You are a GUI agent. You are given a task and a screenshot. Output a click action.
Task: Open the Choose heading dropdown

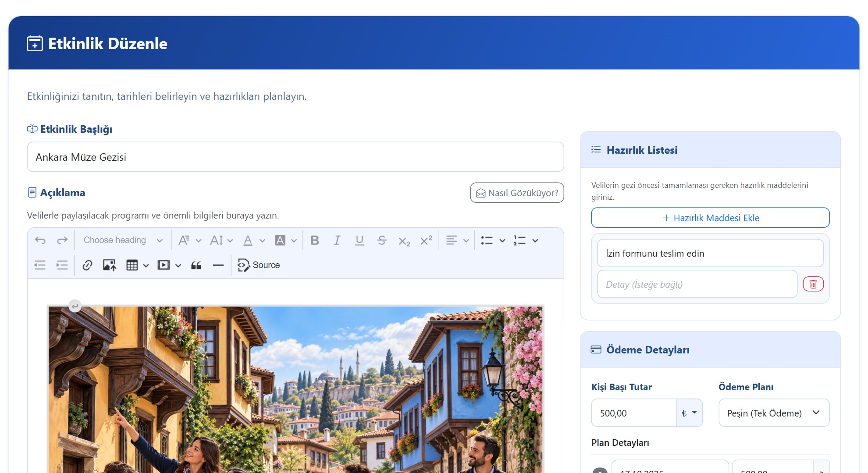(123, 240)
